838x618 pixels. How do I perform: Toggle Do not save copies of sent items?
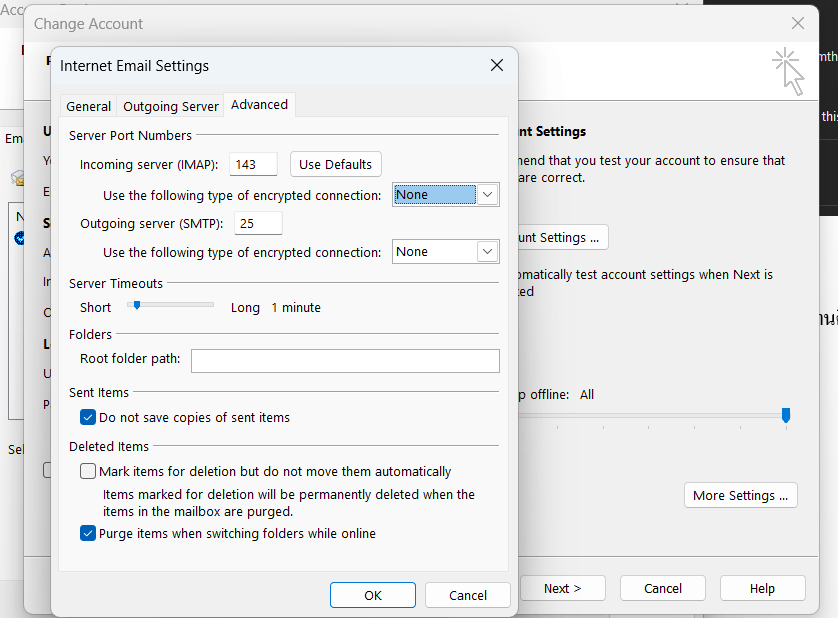coord(88,417)
